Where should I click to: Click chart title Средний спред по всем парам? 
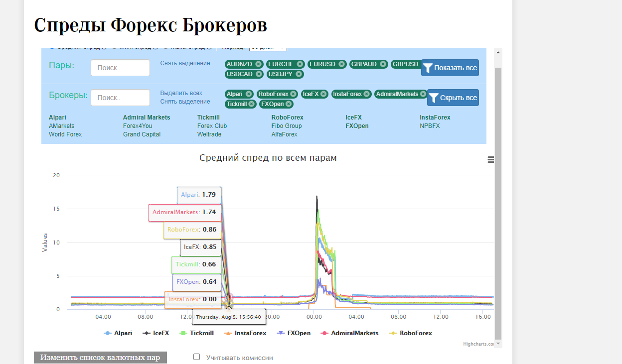[x=268, y=158]
